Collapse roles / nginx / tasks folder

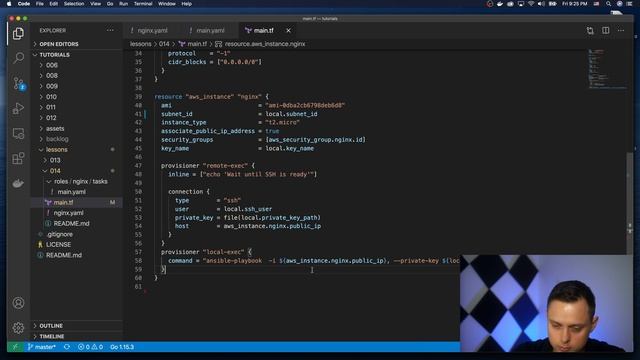click(x=80, y=182)
